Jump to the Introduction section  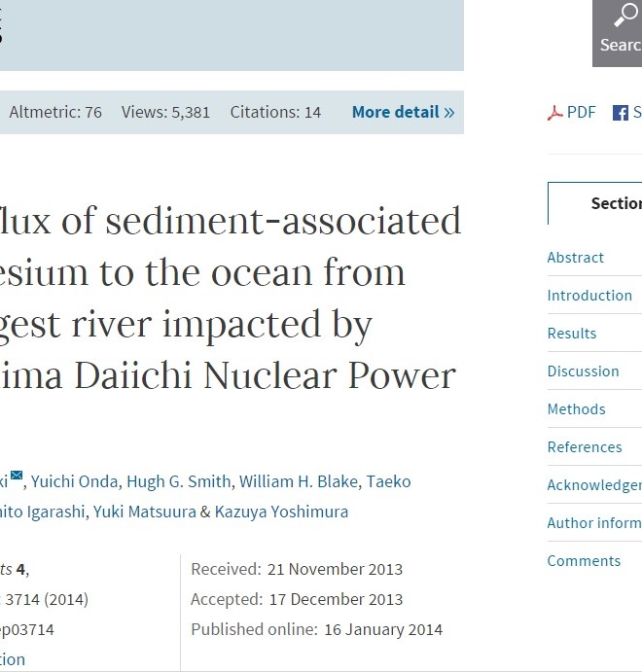589,296
